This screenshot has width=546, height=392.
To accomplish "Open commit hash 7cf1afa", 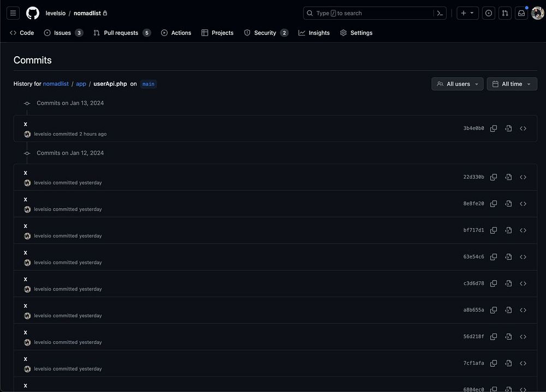I will pyautogui.click(x=473, y=363).
